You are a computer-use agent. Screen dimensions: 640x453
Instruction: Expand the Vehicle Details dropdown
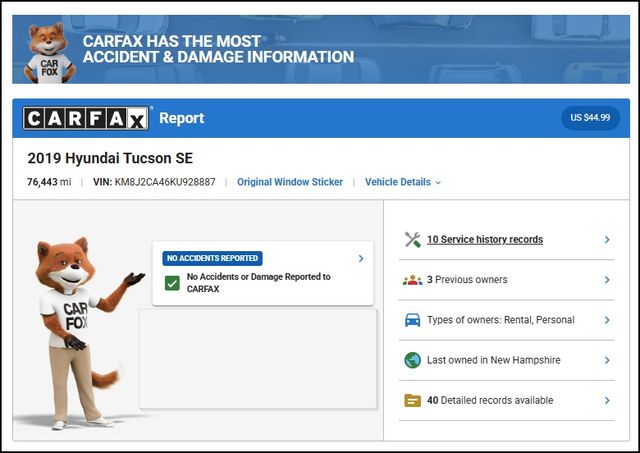[402, 182]
